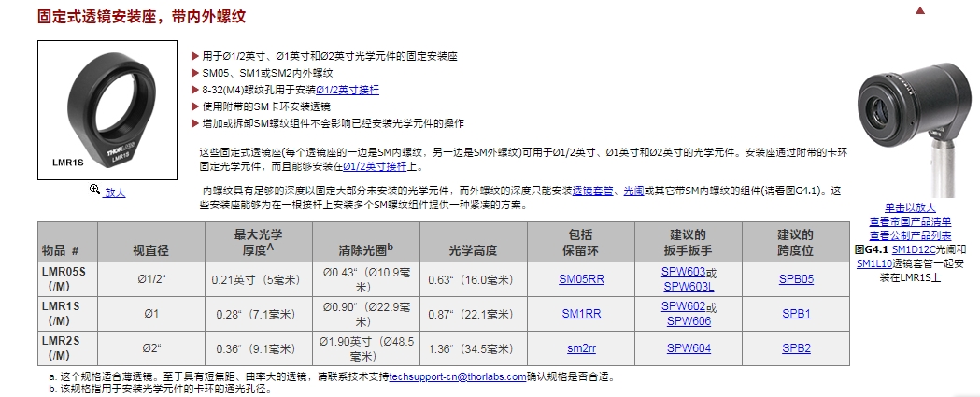
Task: Click the bullet 使用附带的SM卡环安装透镜
Action: click(266, 106)
